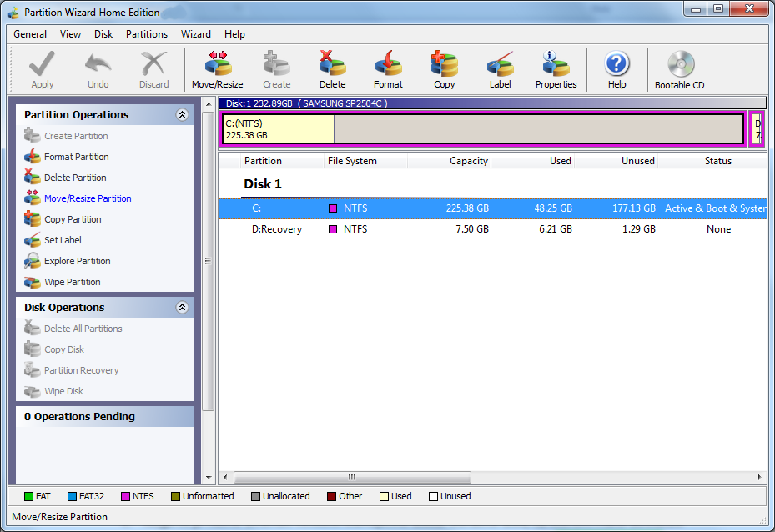775x532 pixels.
Task: Click the Apply checkmark toolbar icon
Action: coord(42,63)
